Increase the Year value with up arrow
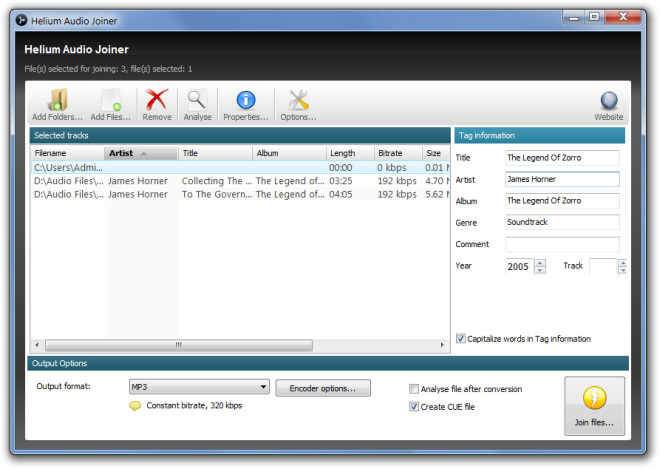The height and width of the screenshot is (469, 660). (540, 263)
